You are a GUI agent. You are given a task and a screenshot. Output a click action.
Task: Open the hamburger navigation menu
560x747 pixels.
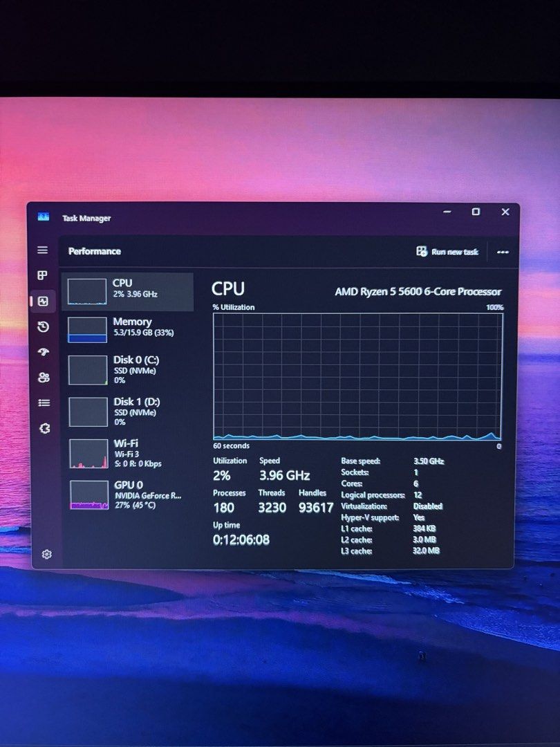42,250
